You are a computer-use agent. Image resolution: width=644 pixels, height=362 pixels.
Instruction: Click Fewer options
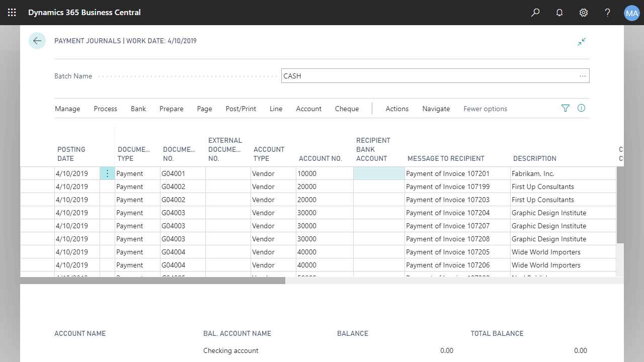click(x=486, y=109)
